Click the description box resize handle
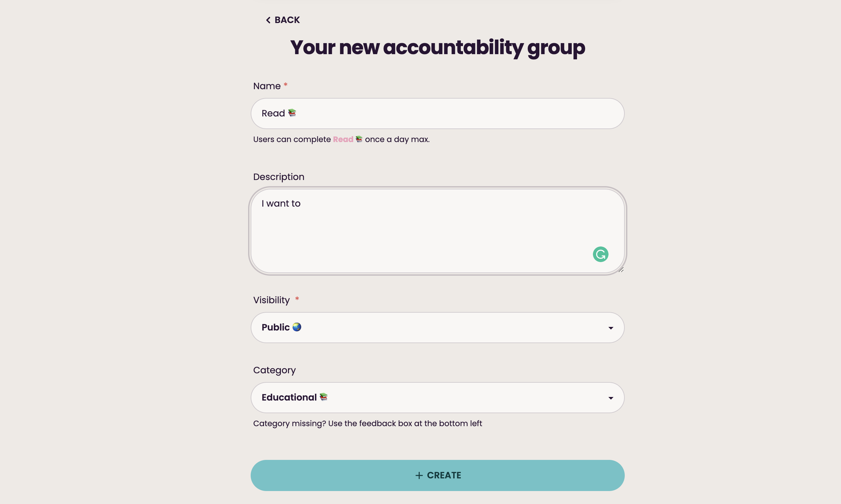The height and width of the screenshot is (504, 841). tap(621, 270)
